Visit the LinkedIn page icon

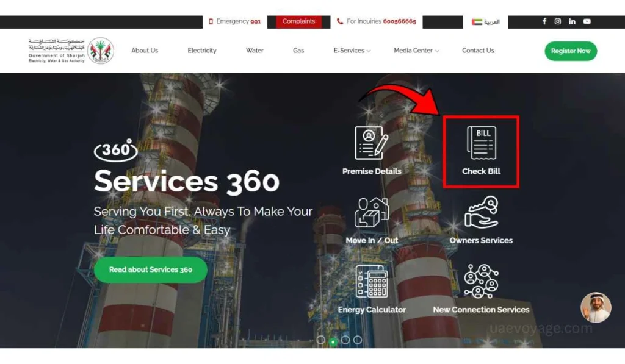click(x=572, y=21)
